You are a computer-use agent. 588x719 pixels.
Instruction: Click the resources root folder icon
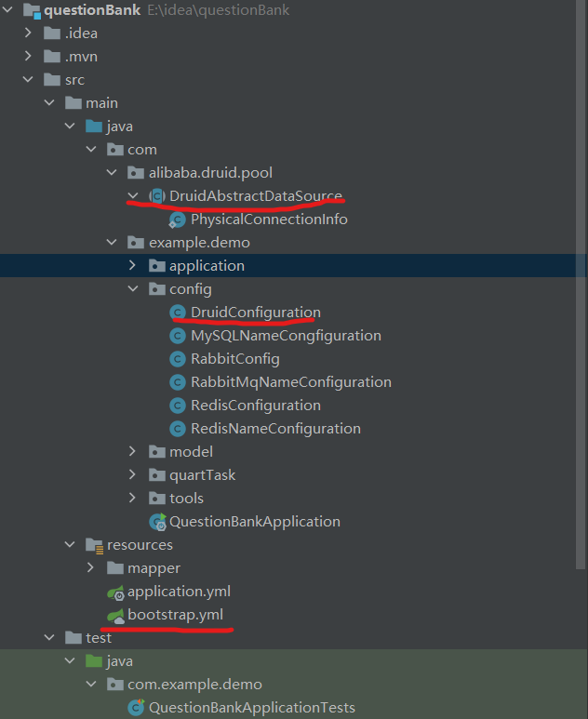pos(95,545)
